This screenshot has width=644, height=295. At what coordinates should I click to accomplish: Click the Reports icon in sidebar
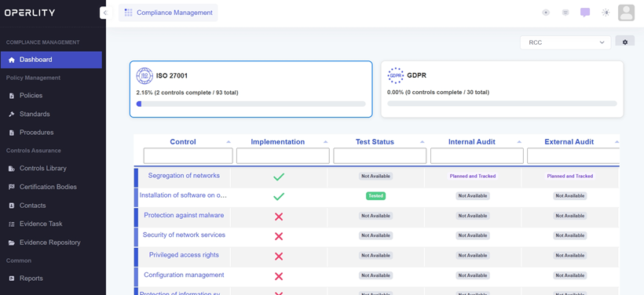(12, 279)
